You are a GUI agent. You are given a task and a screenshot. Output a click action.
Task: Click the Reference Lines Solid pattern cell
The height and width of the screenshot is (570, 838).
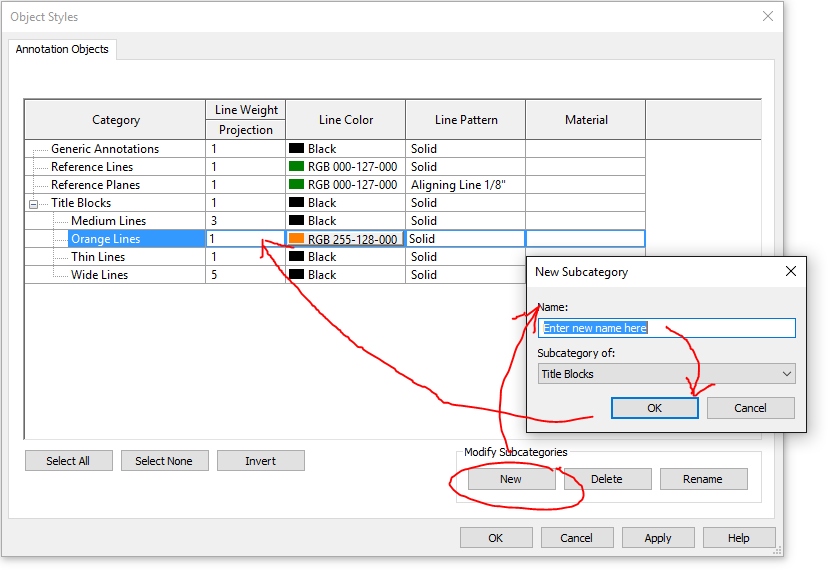pos(465,167)
